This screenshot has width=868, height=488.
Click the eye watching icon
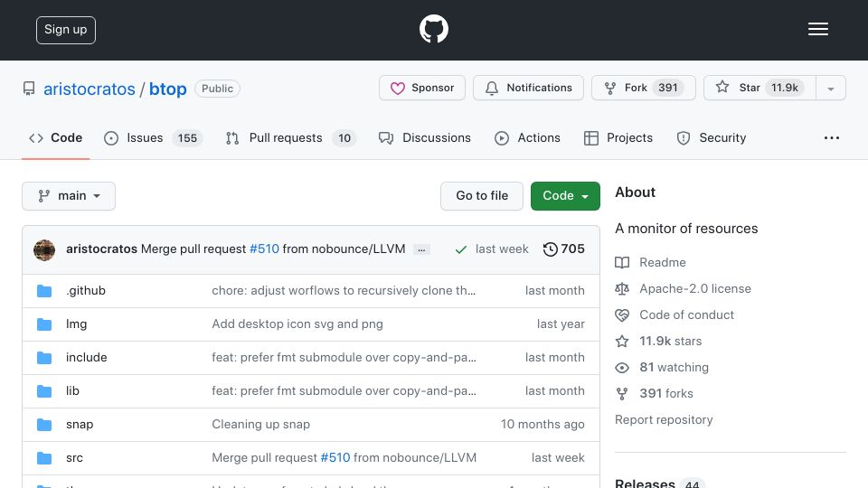(x=622, y=368)
